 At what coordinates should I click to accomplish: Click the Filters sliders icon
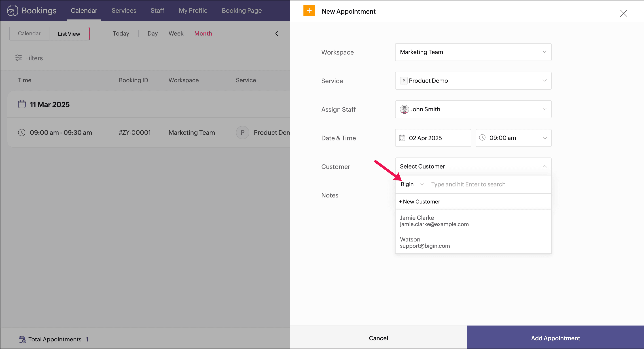19,58
